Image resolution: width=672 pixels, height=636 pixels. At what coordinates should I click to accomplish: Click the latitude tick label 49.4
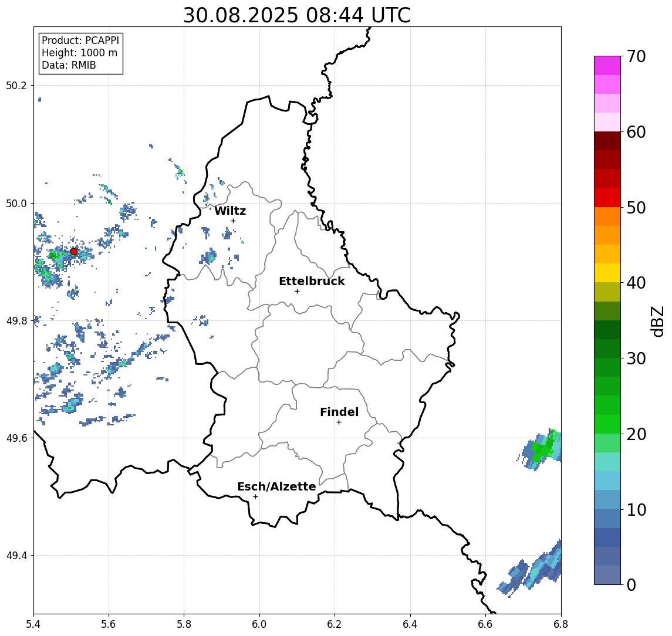coord(16,556)
